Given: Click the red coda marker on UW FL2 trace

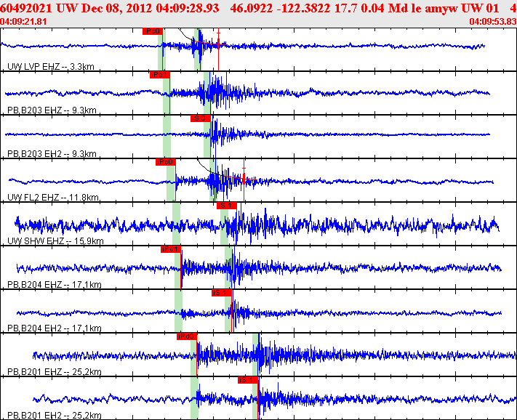Looking at the screenshot, I should tap(244, 178).
